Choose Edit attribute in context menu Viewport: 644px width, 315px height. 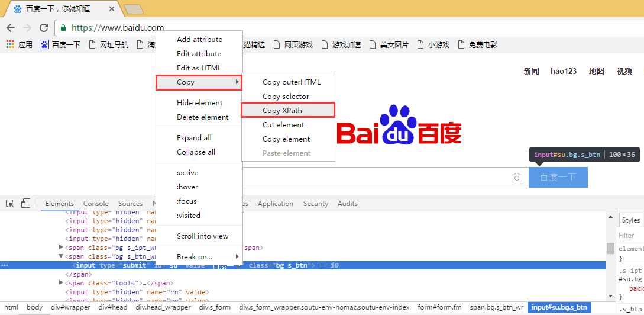point(199,53)
